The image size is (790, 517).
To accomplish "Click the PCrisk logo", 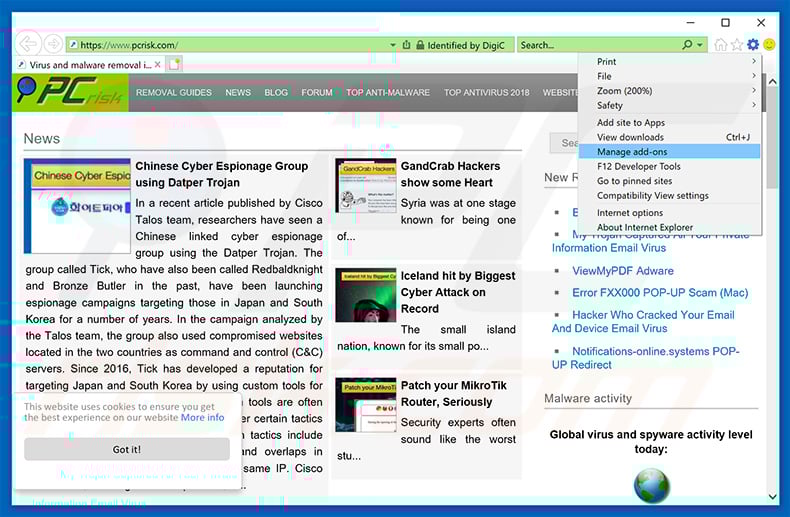I will point(71,93).
